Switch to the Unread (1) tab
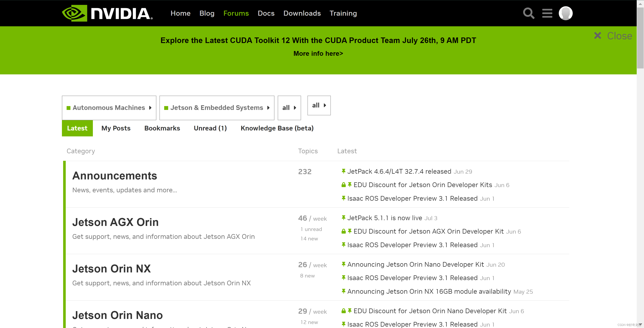The width and height of the screenshot is (644, 328). [210, 128]
